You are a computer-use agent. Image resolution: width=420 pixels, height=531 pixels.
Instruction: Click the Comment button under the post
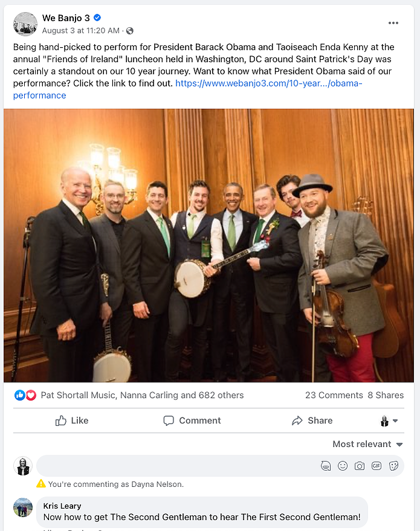(192, 420)
